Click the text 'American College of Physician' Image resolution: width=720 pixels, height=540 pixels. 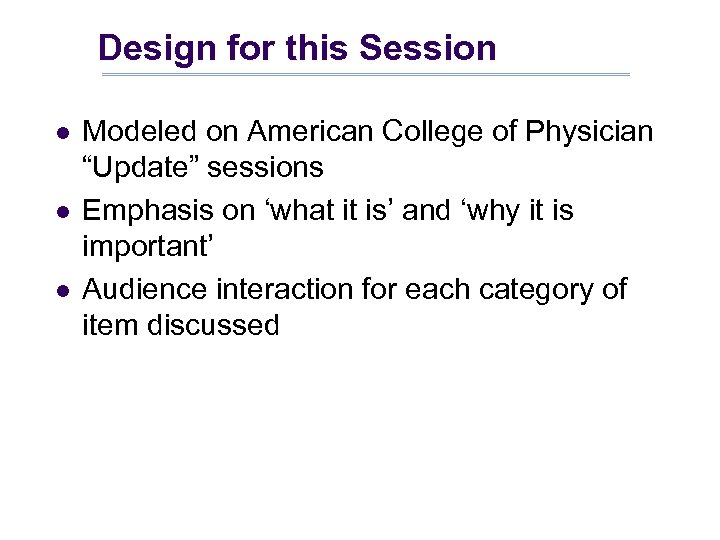[450, 131]
